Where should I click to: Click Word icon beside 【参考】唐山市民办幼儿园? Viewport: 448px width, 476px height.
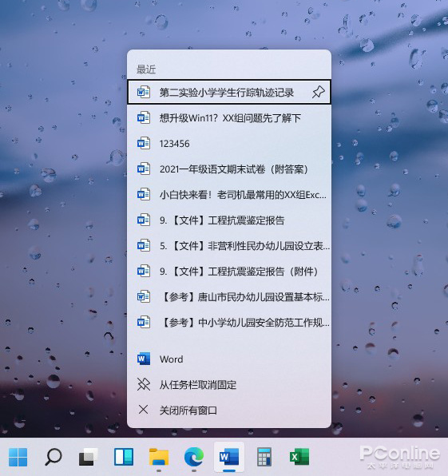point(144,296)
